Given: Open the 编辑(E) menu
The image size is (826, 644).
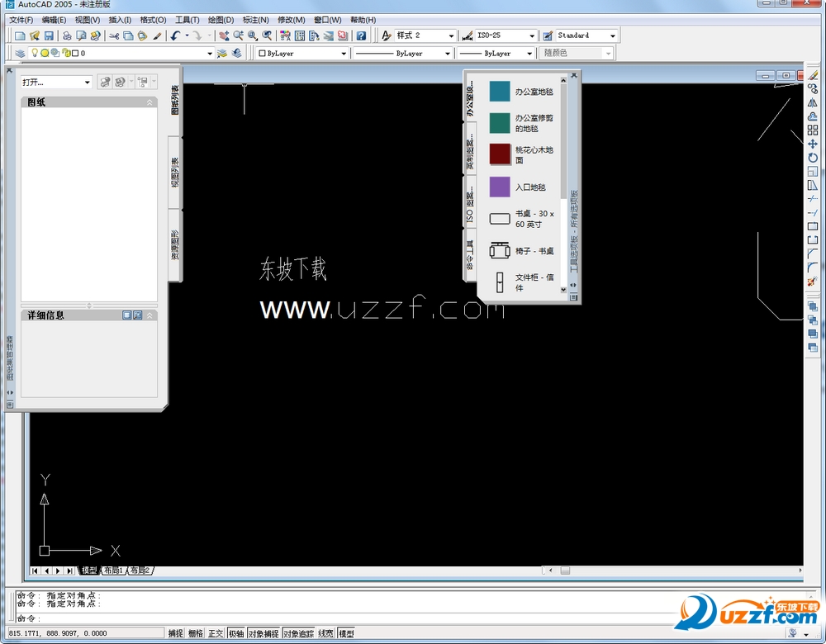Looking at the screenshot, I should (54, 20).
